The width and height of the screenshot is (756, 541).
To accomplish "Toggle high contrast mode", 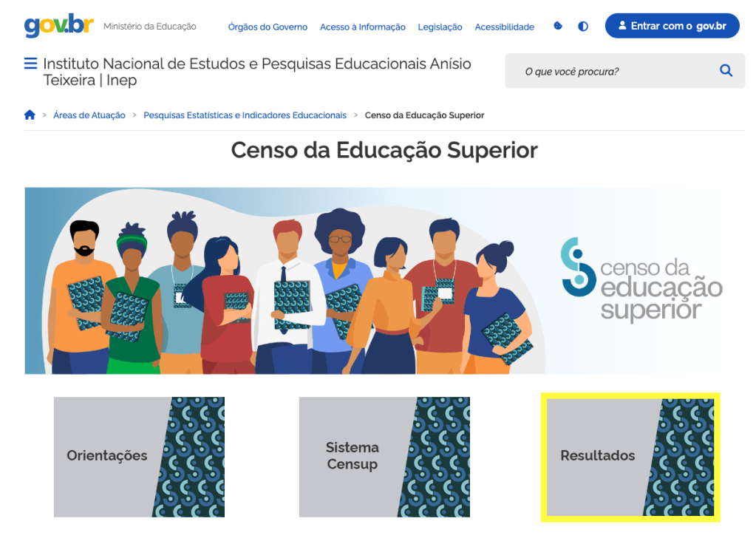I will tap(583, 27).
